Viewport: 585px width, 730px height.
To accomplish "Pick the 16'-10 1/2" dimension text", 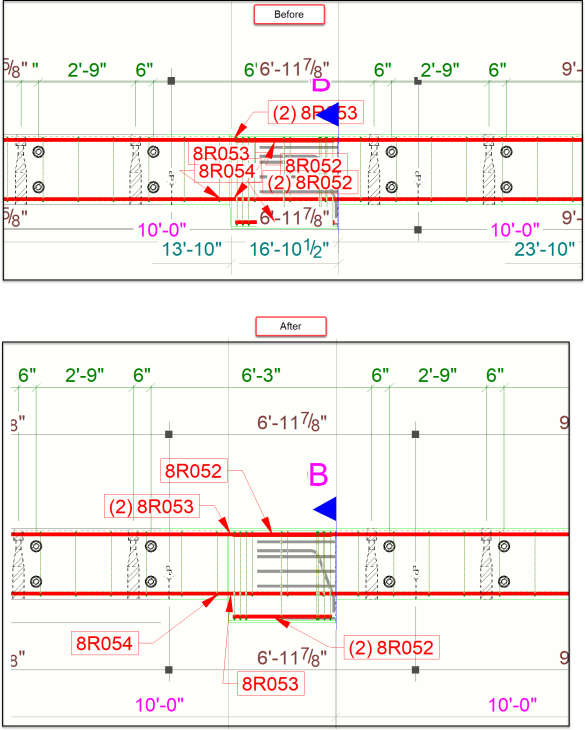I will tap(289, 249).
